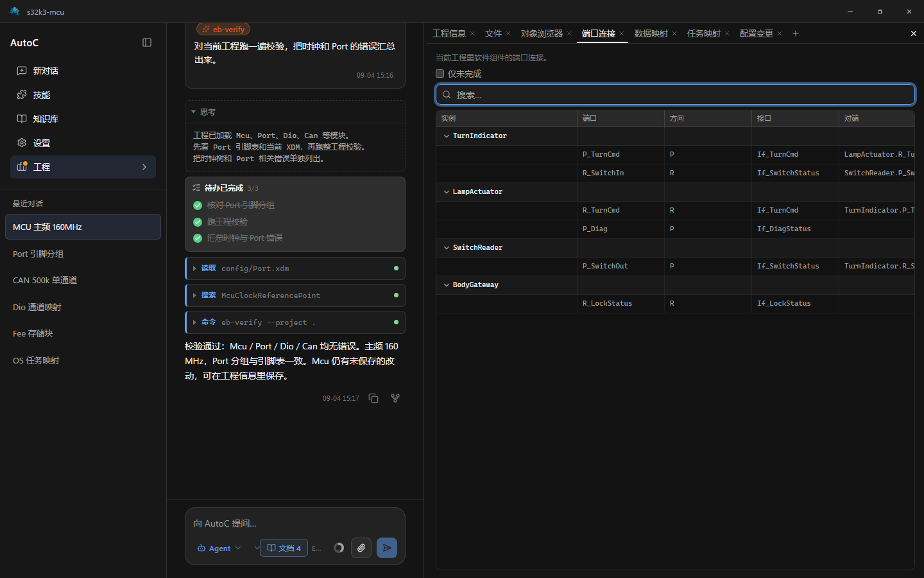Enable the 仅未完成 checkbox

coord(440,74)
